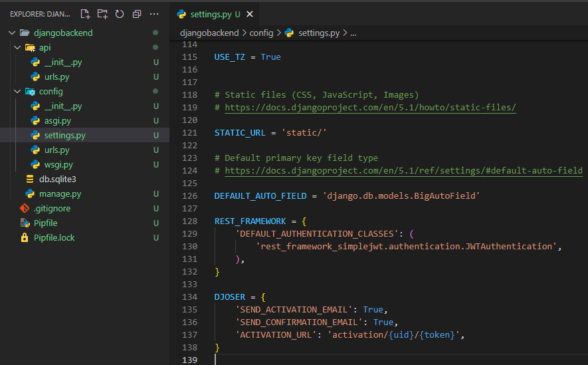Collapse all folders in Explorer

click(137, 13)
